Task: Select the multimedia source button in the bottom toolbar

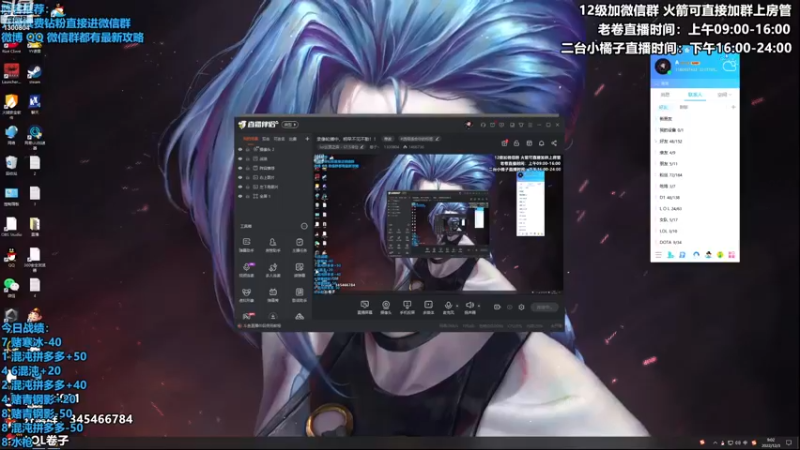Action: [x=429, y=307]
